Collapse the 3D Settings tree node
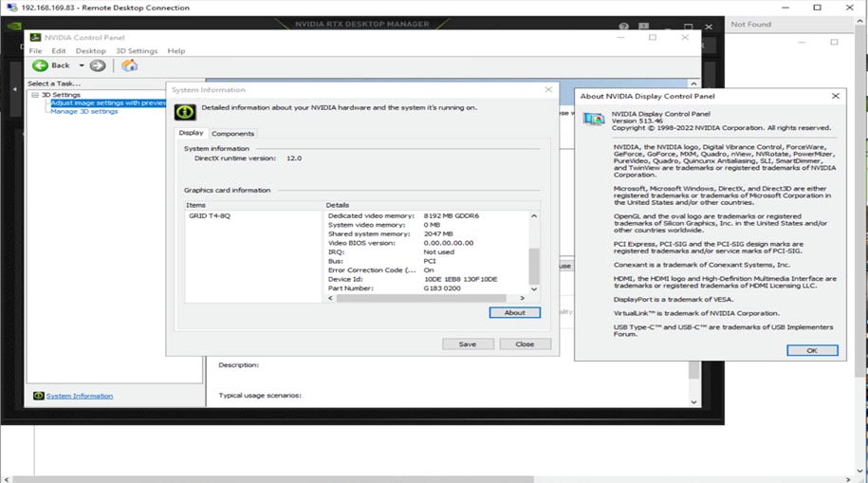 [35, 95]
